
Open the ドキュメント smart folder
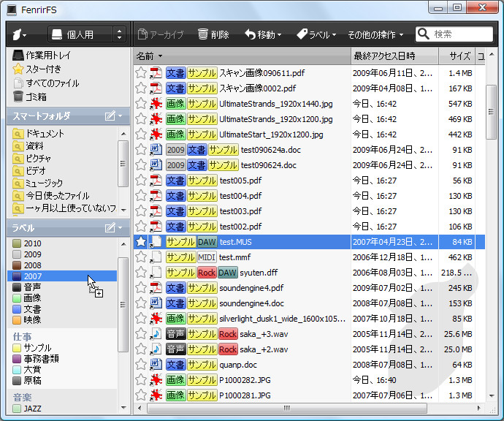coord(39,134)
